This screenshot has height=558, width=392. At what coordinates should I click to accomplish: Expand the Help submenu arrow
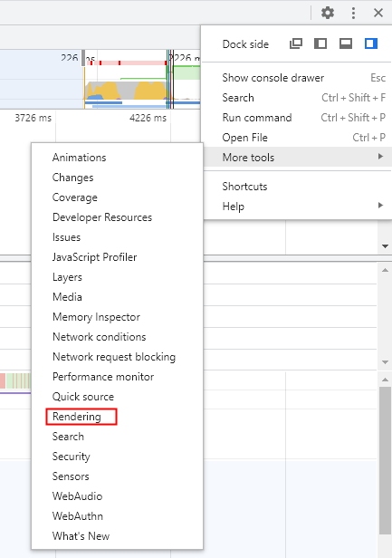[380, 205]
